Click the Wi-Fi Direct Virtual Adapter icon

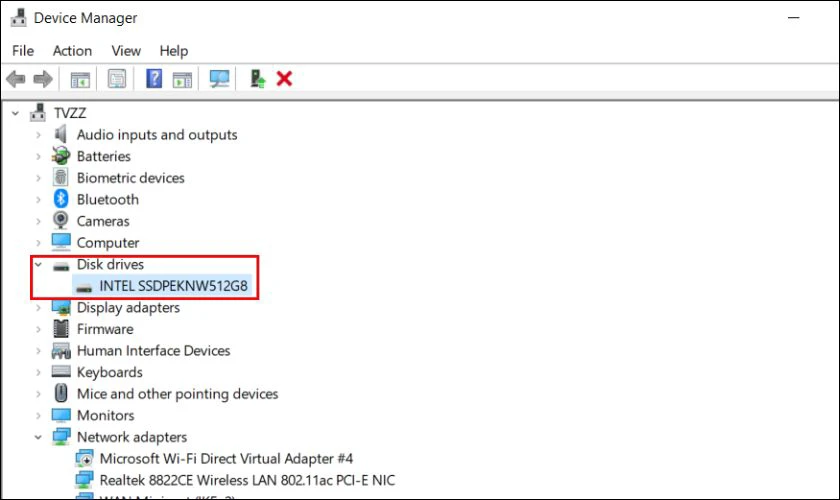click(x=84, y=459)
